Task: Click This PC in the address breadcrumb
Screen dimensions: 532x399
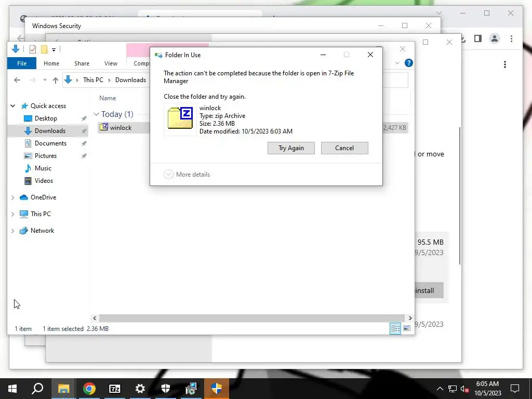Action: (93, 79)
